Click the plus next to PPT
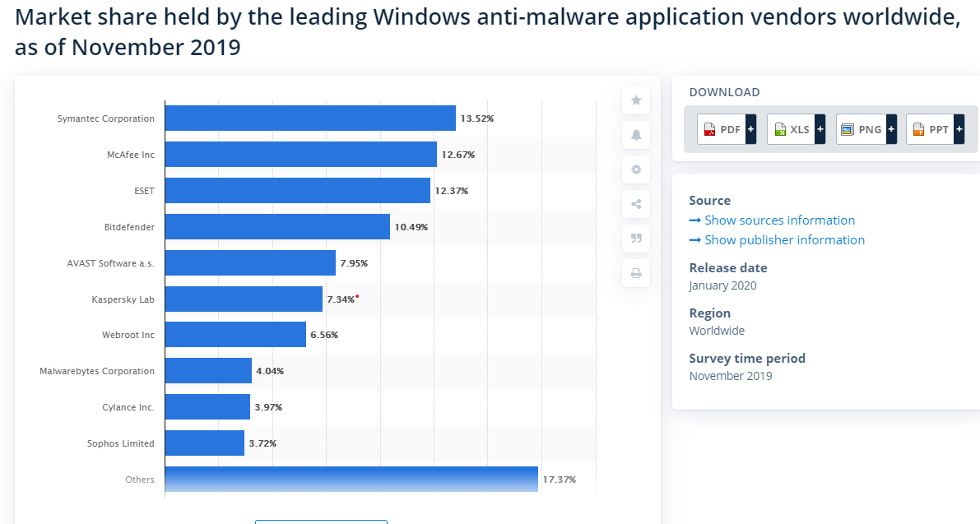 coord(959,129)
